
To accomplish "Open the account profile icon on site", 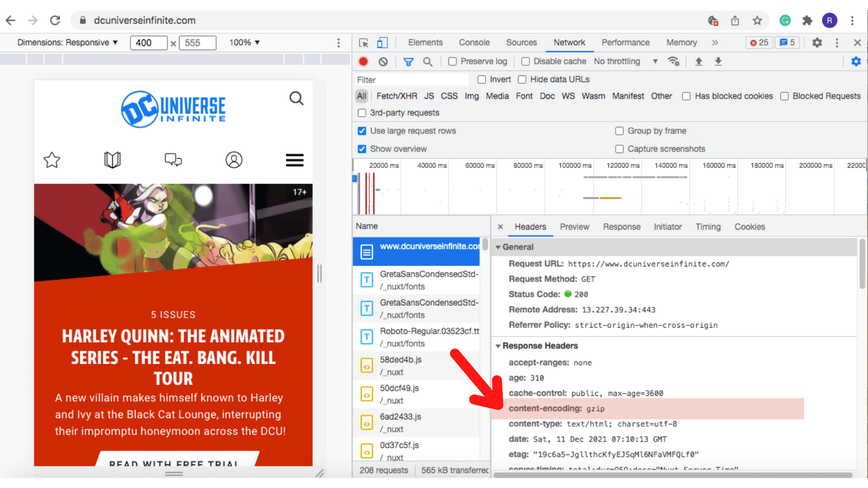I will [x=234, y=160].
